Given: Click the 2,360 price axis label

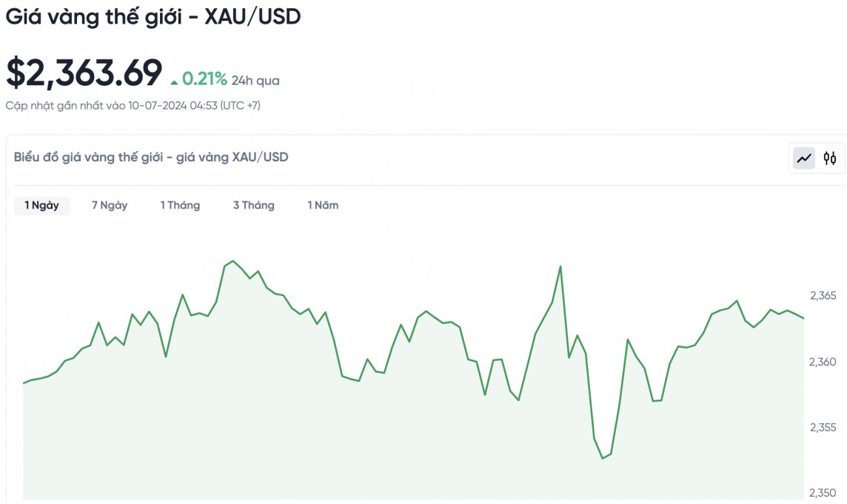Looking at the screenshot, I should coord(823,362).
